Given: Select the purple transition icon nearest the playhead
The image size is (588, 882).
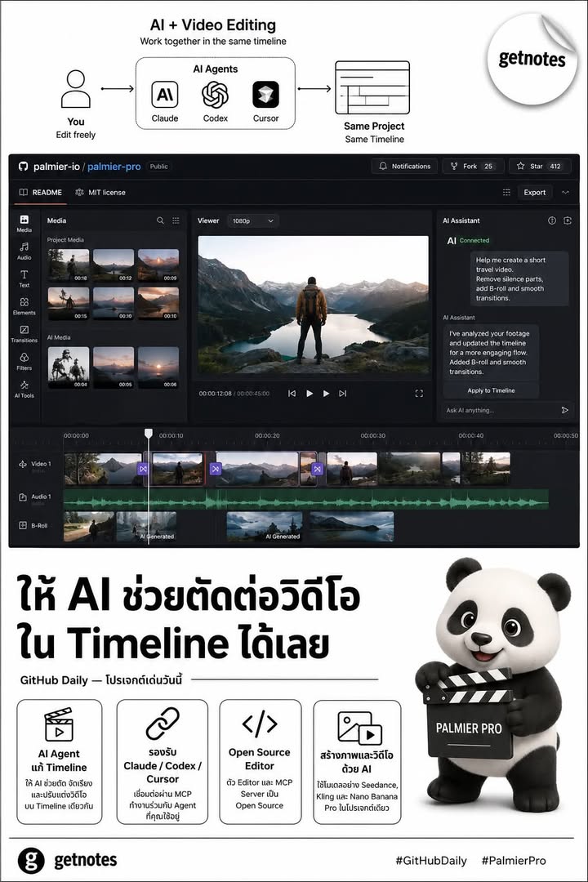Looking at the screenshot, I should point(143,469).
